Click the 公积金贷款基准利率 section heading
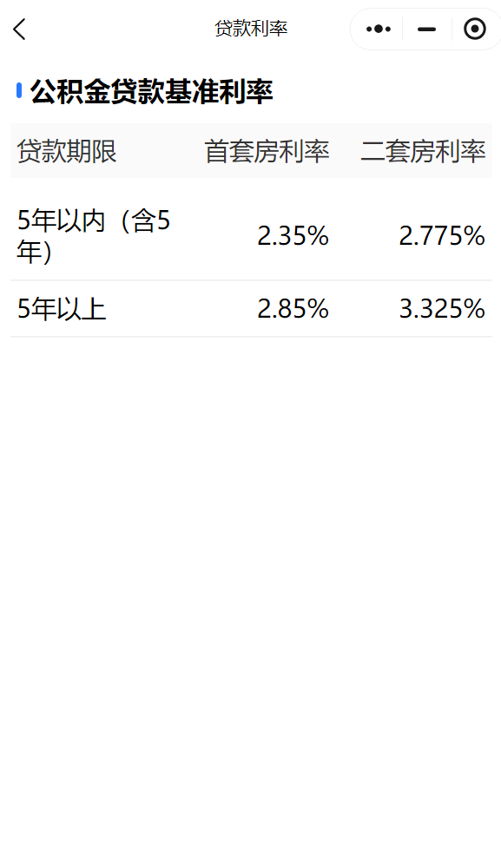This screenshot has height=868, width=501. click(151, 91)
